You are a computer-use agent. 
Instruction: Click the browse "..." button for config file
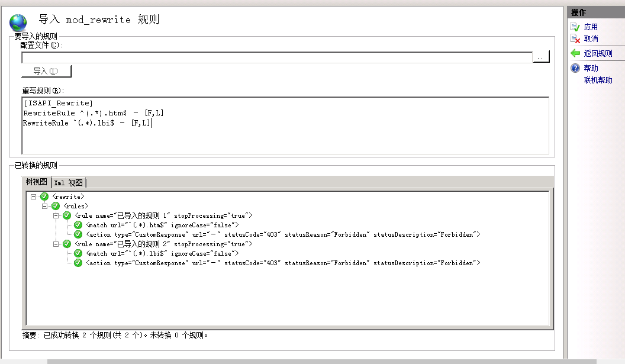pos(541,57)
